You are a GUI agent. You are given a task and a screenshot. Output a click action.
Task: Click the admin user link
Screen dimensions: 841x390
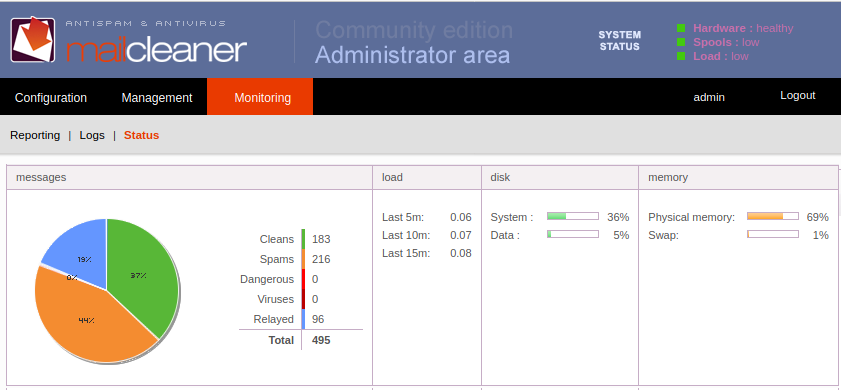click(x=709, y=97)
